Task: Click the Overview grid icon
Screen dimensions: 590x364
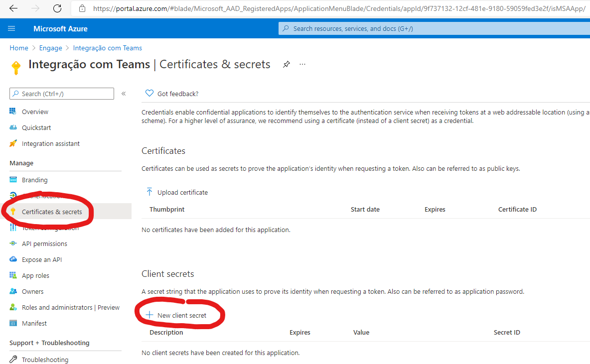Action: click(13, 112)
